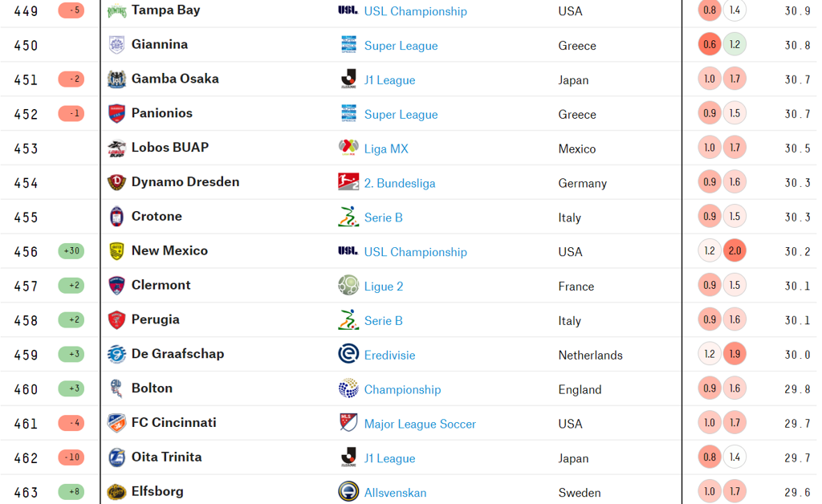Click the Gamba Osaka club crest

[x=116, y=79]
